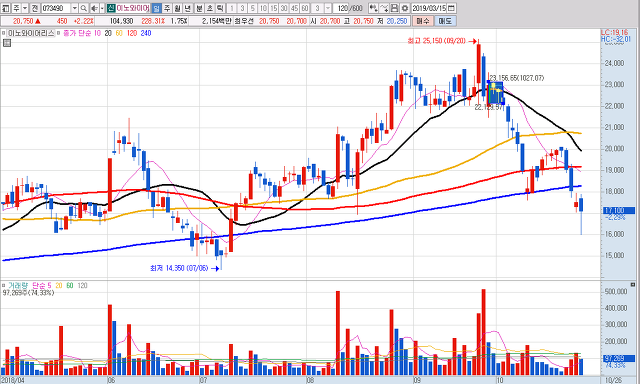Open the custom interval dropdown showing 3
640x384 pixels.
[x=328, y=8]
